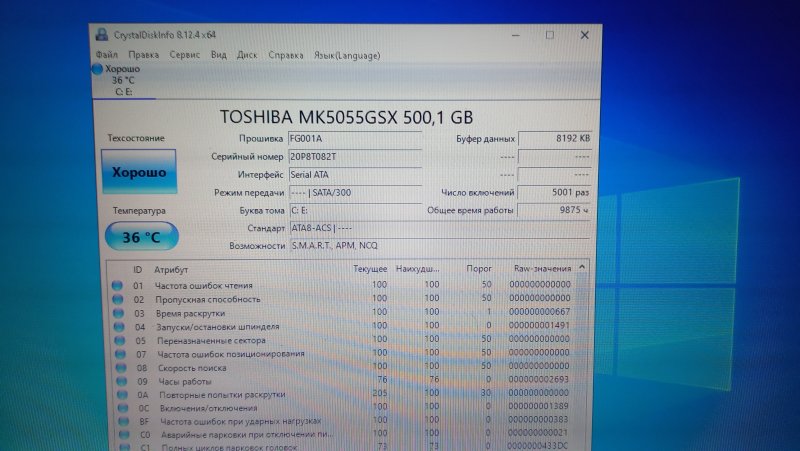Select the C: E: disk status icon
Image resolution: width=800 pixels, height=451 pixels.
[x=97, y=69]
